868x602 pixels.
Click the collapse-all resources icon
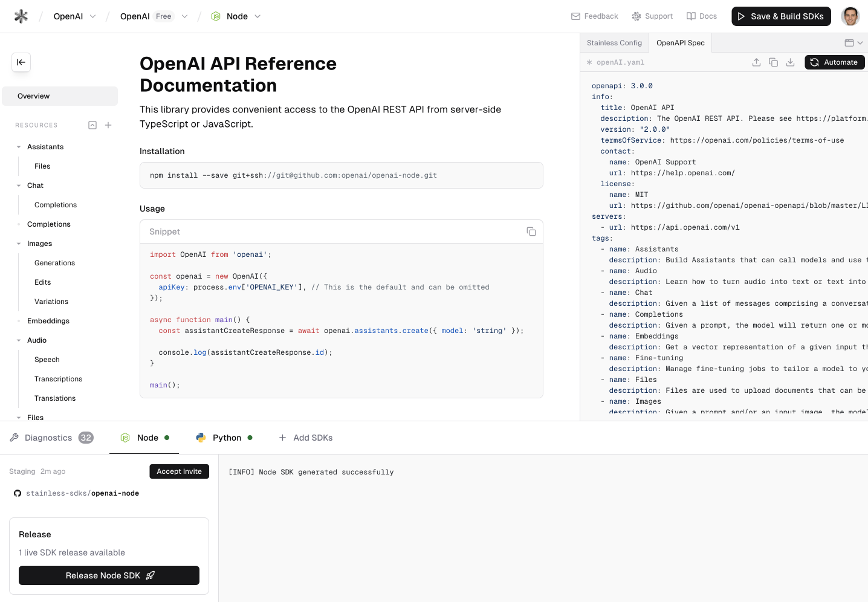pos(92,125)
